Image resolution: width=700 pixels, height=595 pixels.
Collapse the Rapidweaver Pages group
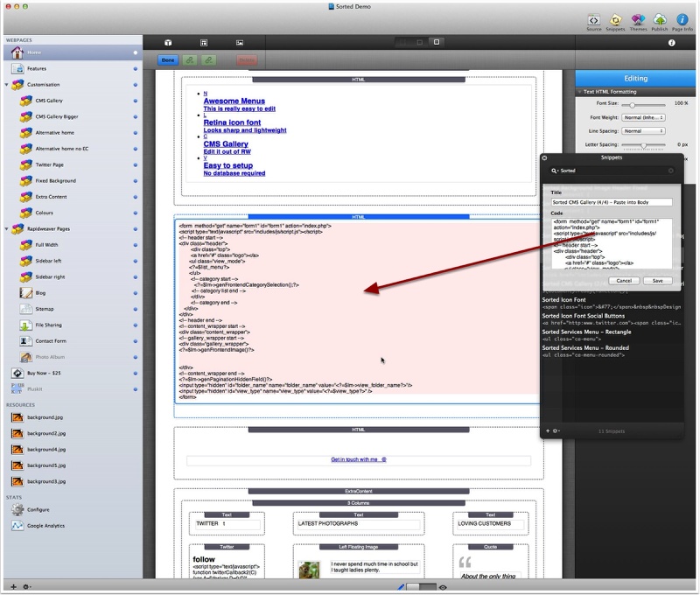(x=7, y=229)
